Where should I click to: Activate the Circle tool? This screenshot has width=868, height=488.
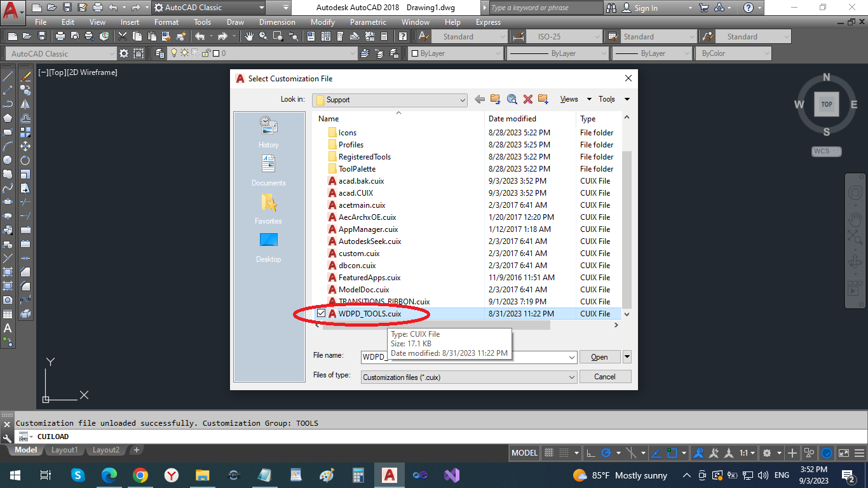click(x=8, y=160)
